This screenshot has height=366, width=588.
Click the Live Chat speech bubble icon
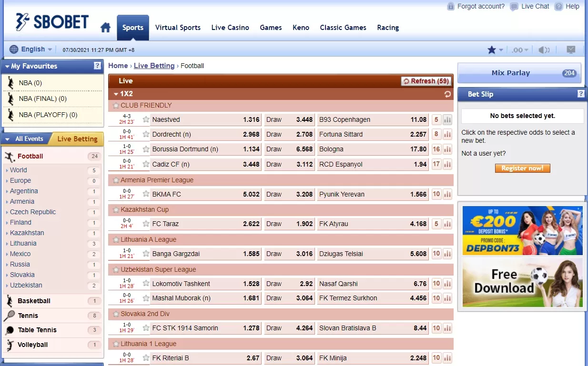coord(514,7)
